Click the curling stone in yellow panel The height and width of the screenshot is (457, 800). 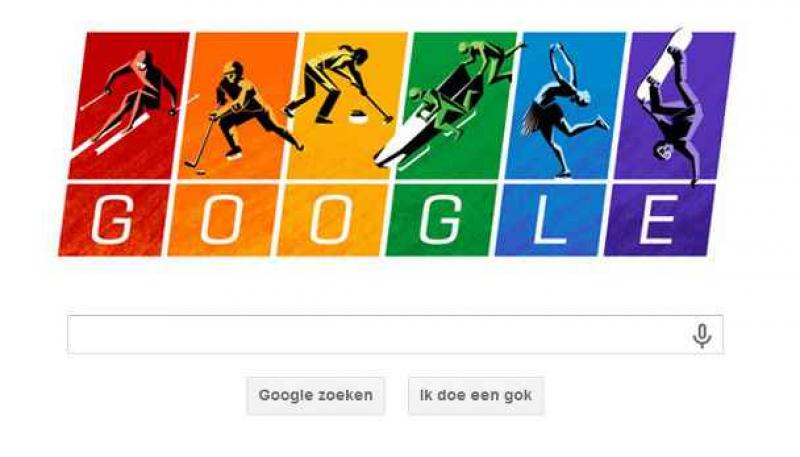(358, 118)
